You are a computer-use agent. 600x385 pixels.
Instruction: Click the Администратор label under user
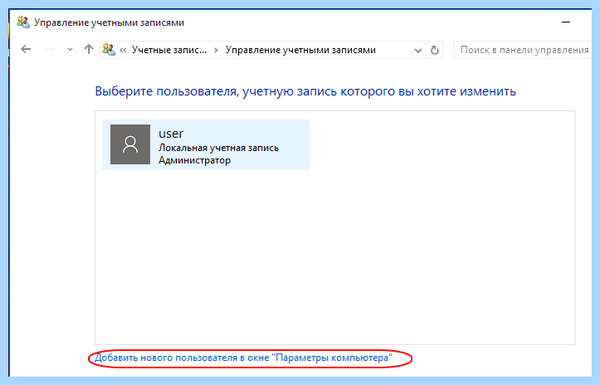(x=194, y=160)
